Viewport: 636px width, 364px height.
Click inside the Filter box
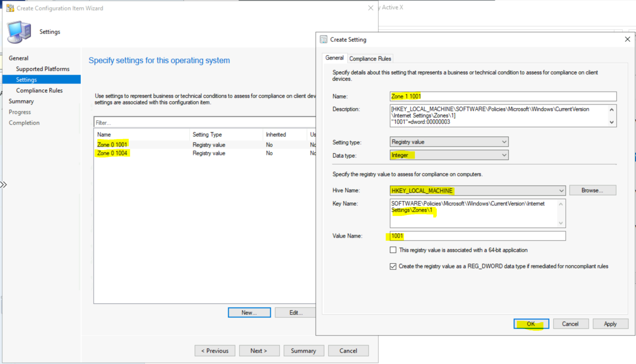point(166,122)
